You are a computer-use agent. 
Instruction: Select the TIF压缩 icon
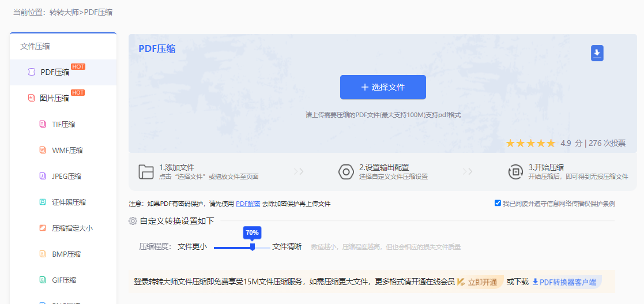click(x=42, y=124)
